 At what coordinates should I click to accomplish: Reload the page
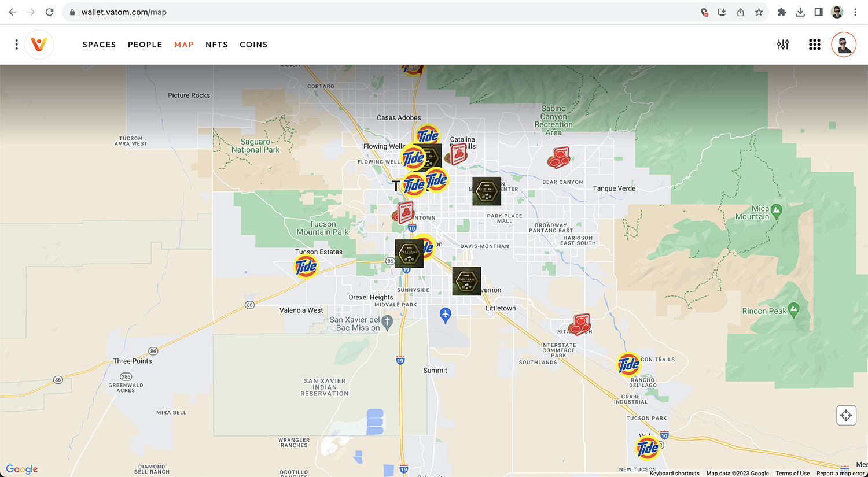pyautogui.click(x=50, y=12)
